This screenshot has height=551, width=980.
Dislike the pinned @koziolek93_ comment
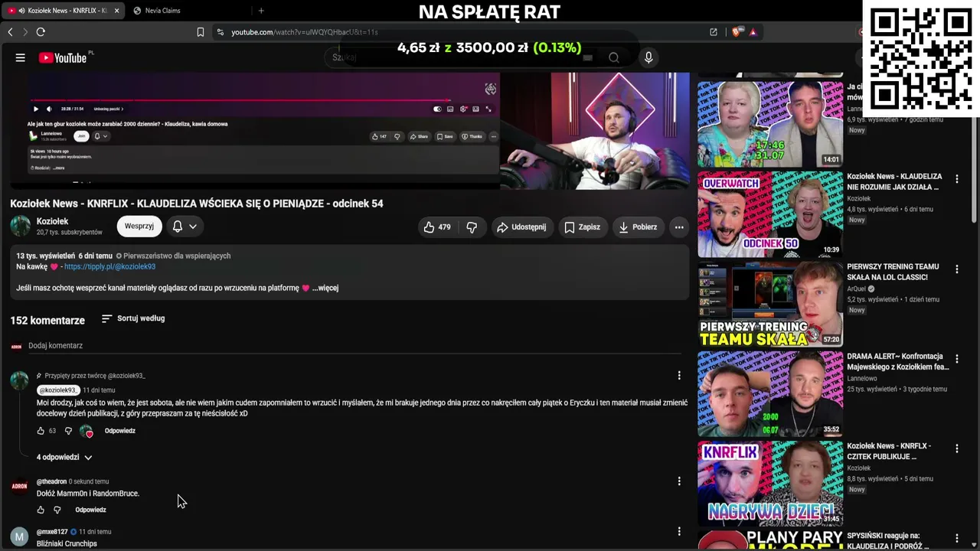(x=68, y=431)
